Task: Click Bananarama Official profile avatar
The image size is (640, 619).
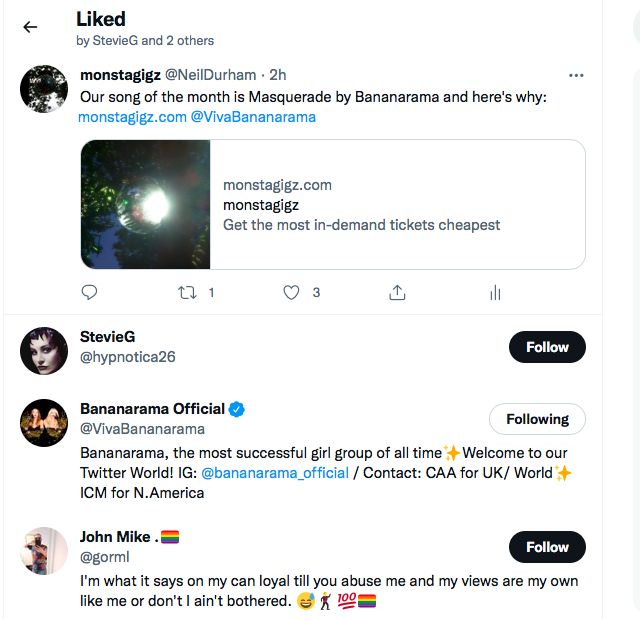Action: click(44, 421)
